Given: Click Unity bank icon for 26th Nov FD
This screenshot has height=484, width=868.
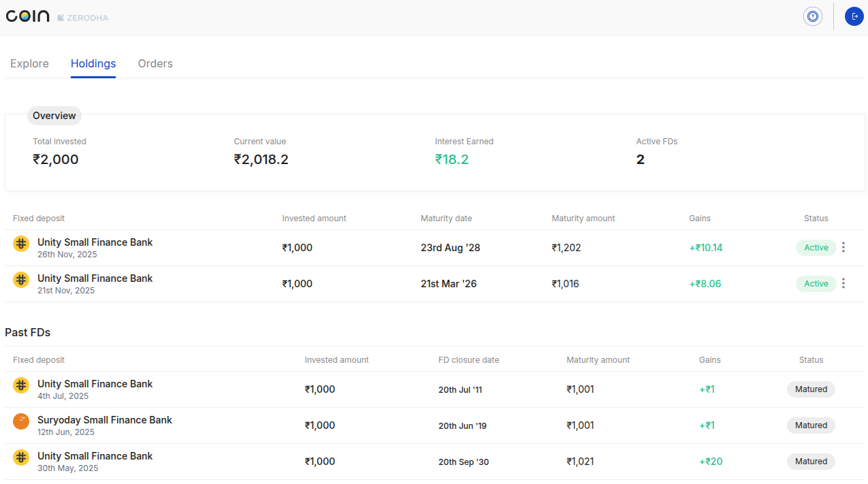Looking at the screenshot, I should (21, 243).
